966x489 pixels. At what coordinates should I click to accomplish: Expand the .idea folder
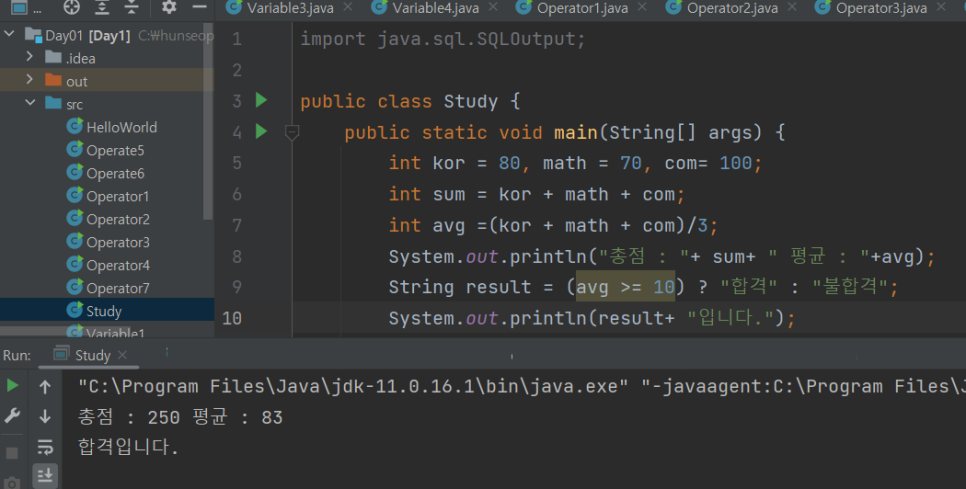point(29,57)
